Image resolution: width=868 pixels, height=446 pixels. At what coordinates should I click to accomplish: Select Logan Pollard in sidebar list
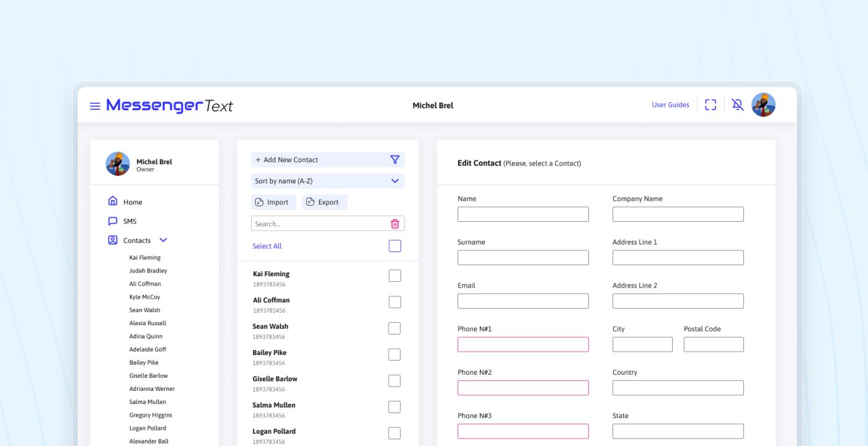pos(148,428)
